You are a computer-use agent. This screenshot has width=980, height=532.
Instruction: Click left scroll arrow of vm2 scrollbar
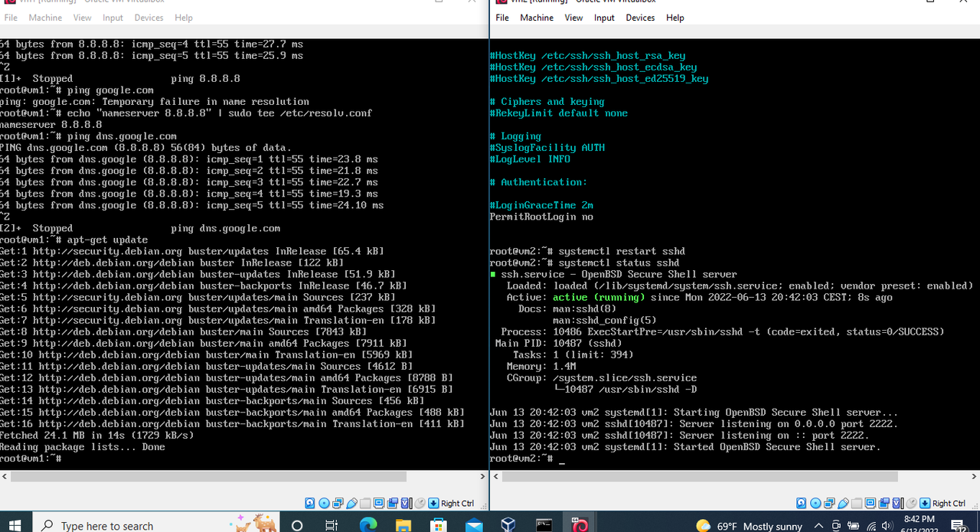[495, 476]
